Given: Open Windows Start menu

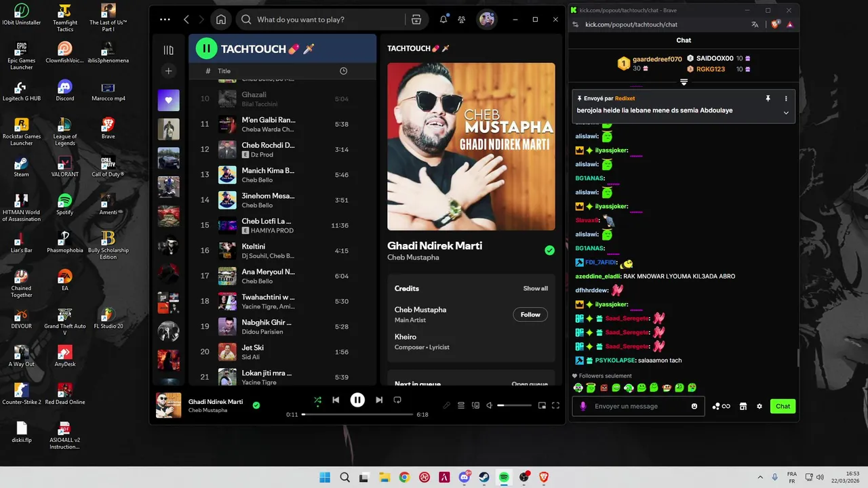Looking at the screenshot, I should tap(325, 477).
